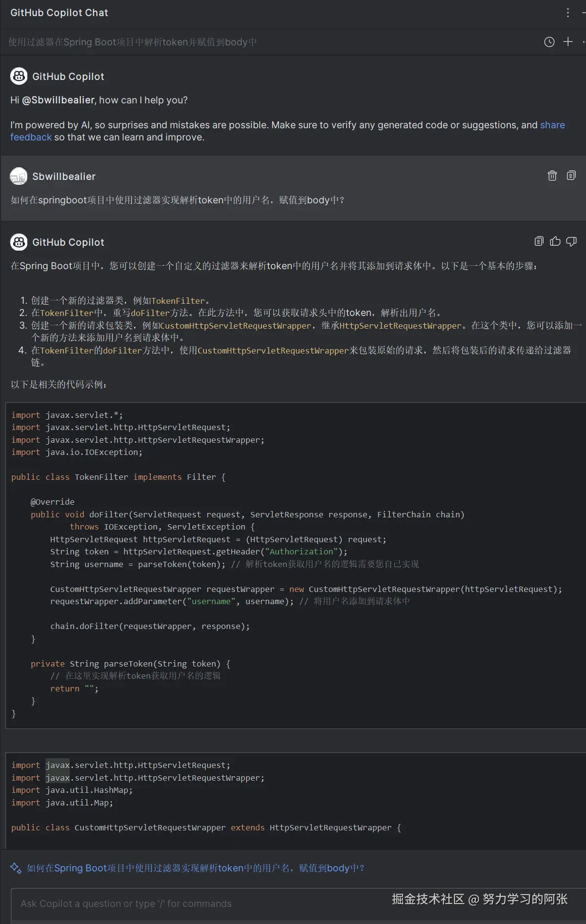Click 'private String parseToken(String token)' line
The image size is (586, 924).
coord(130,664)
